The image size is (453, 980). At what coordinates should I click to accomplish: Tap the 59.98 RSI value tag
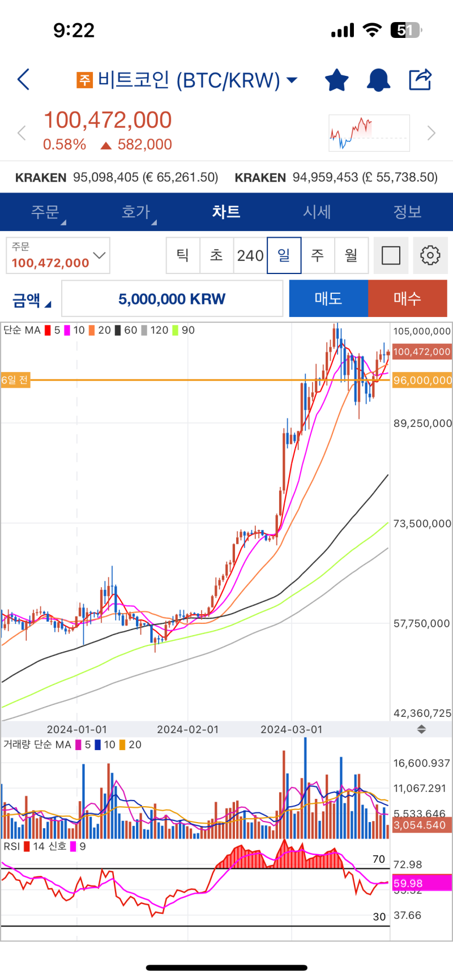[x=422, y=883]
